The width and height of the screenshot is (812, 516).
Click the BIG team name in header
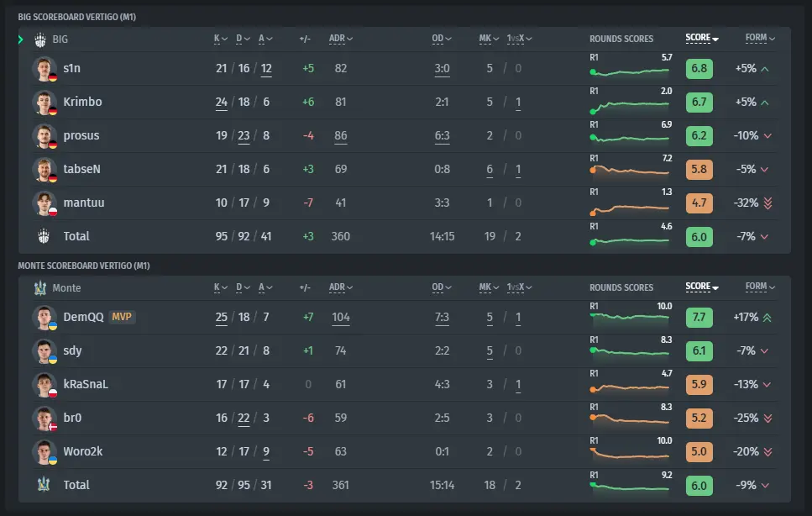[x=60, y=39]
